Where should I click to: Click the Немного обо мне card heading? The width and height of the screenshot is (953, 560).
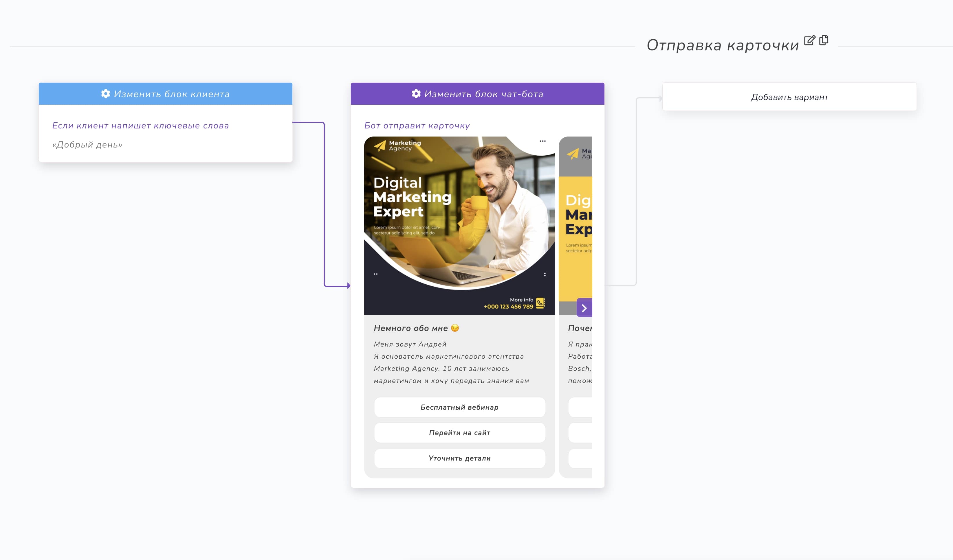coord(411,328)
